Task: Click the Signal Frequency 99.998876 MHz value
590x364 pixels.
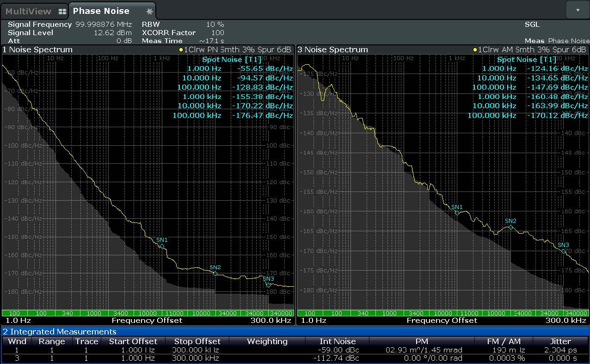Action: [104, 25]
